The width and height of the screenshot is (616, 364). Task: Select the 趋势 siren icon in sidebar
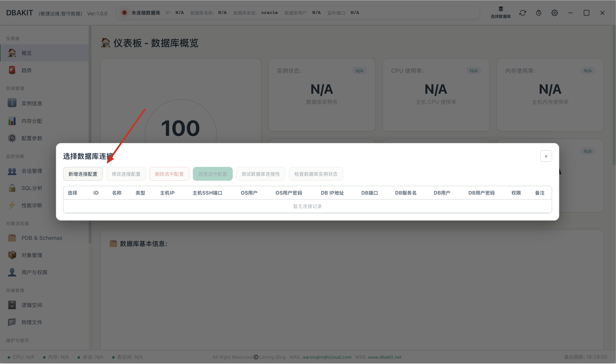coord(12,70)
